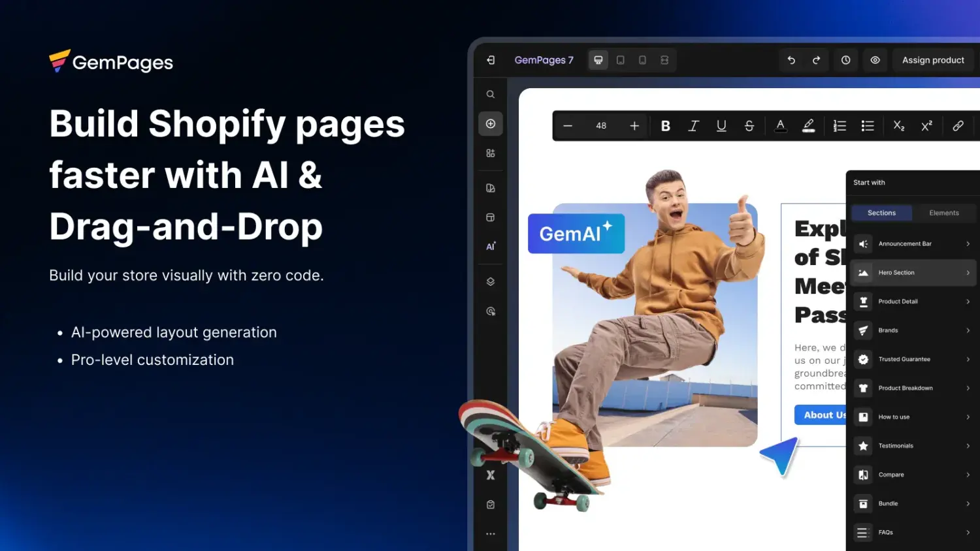Screen dimensions: 980x551
Task: Click the How to use section icon
Action: pyautogui.click(x=864, y=417)
